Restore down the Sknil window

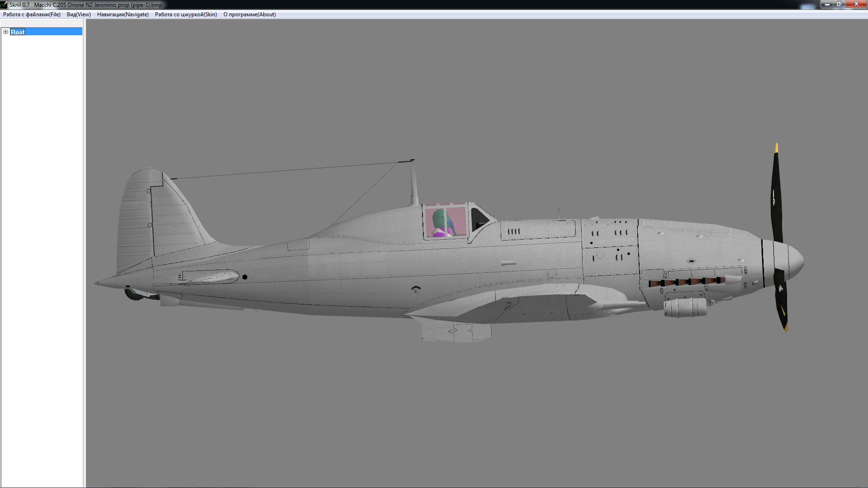(x=839, y=4)
